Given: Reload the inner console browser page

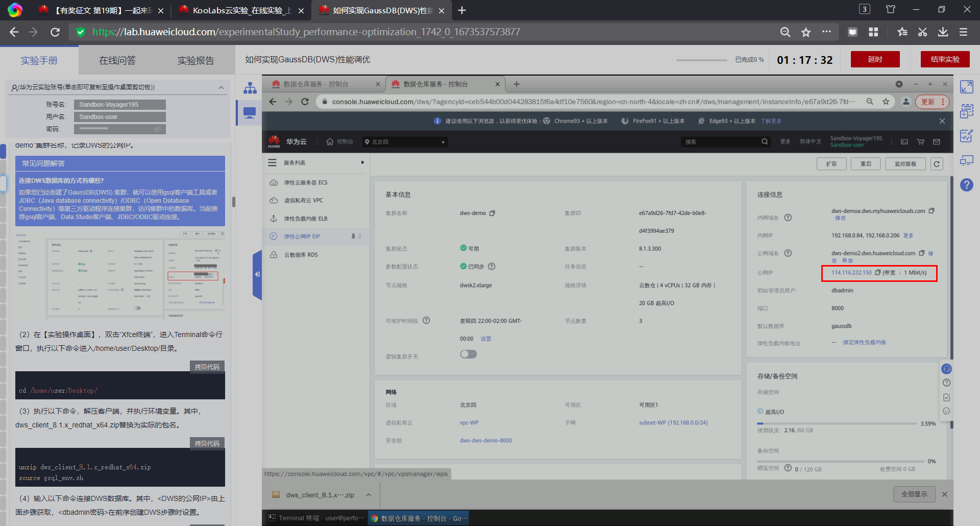Looking at the screenshot, I should tap(305, 102).
